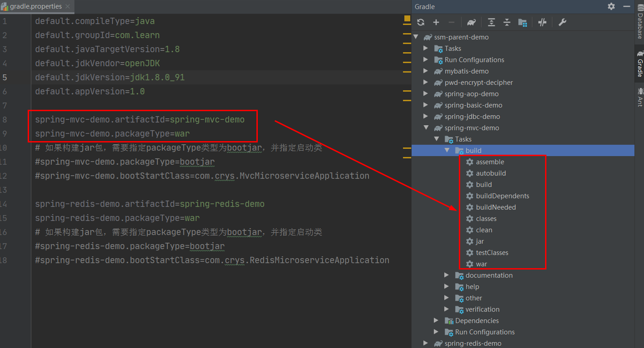Expand the pwd-encrypt-decipher project
This screenshot has width=644, height=348.
tap(425, 83)
